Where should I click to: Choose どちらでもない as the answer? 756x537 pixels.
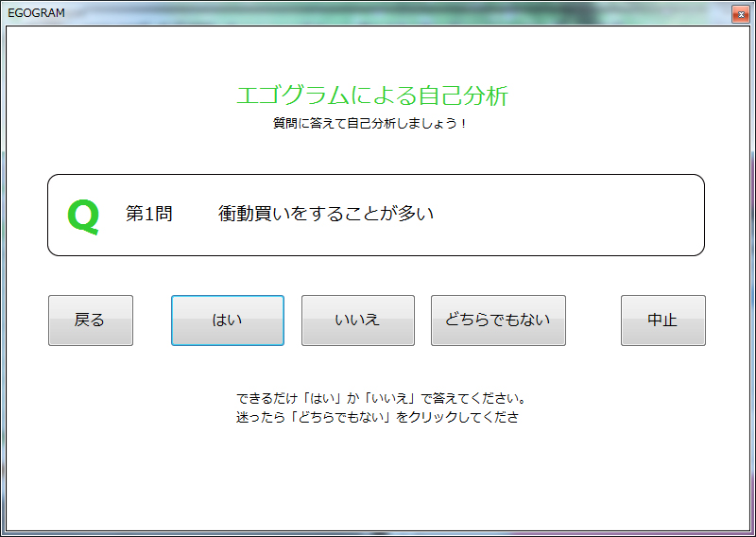498,320
